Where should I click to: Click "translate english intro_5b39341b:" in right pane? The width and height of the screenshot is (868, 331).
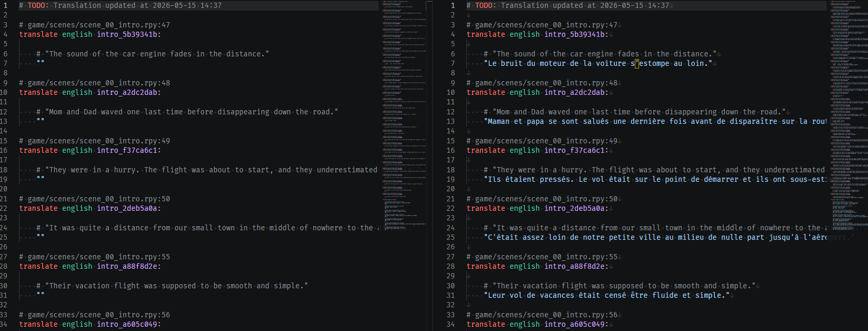537,34
